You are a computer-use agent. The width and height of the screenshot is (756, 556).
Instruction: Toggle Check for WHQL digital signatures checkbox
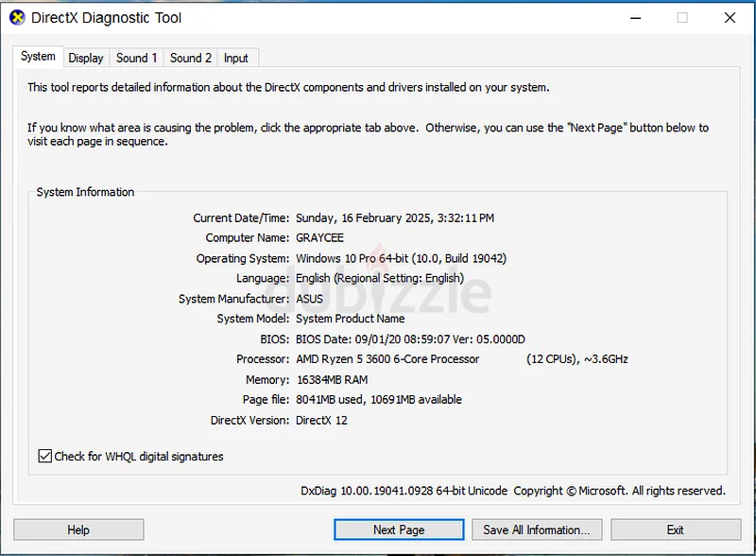point(44,456)
